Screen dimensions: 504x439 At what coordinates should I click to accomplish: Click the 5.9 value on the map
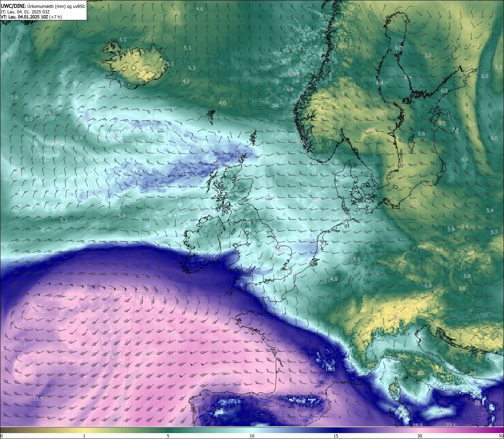coord(451,229)
